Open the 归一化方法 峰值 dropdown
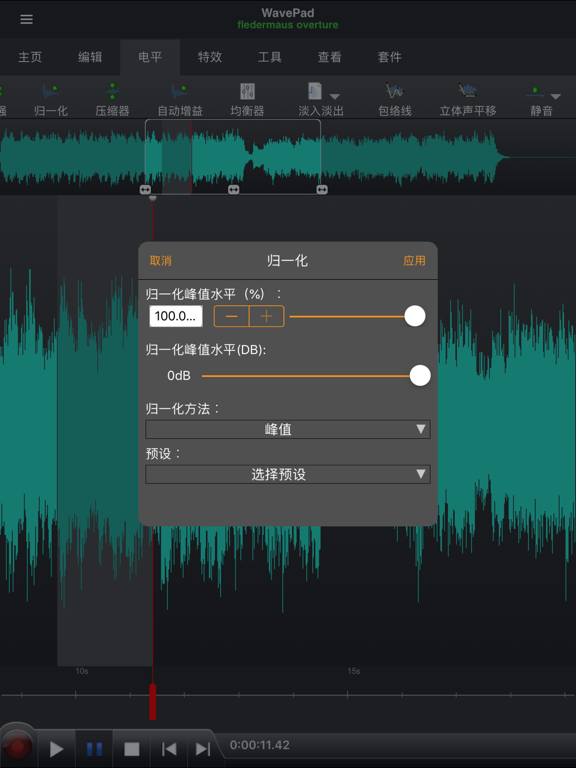This screenshot has width=576, height=768. (x=288, y=429)
